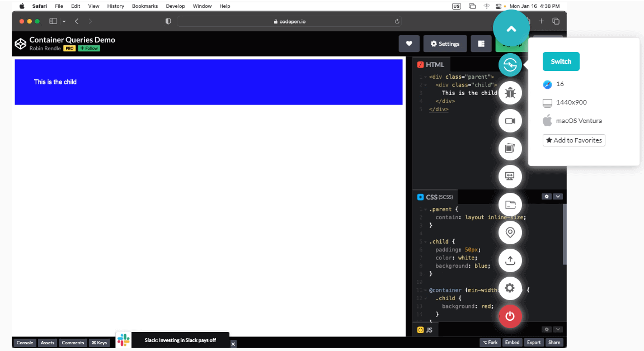Toggle the red power button off
Screen dimensions: 644x351
click(510, 316)
